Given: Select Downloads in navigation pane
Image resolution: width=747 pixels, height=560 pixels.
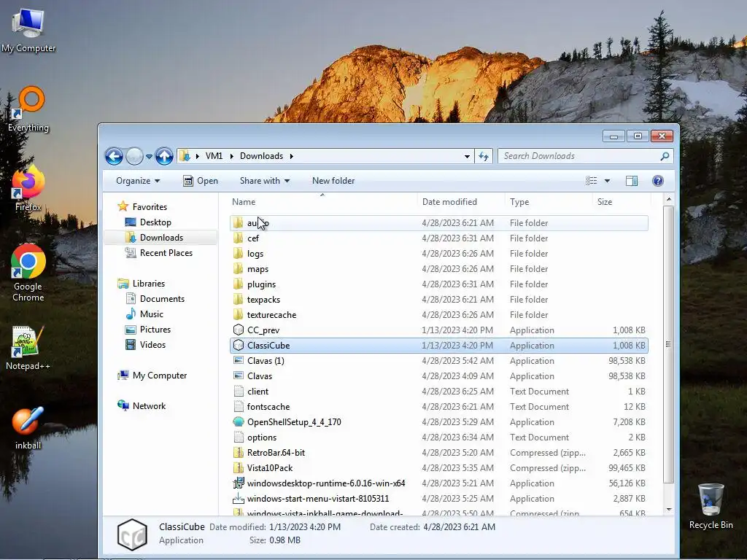Looking at the screenshot, I should click(x=161, y=238).
